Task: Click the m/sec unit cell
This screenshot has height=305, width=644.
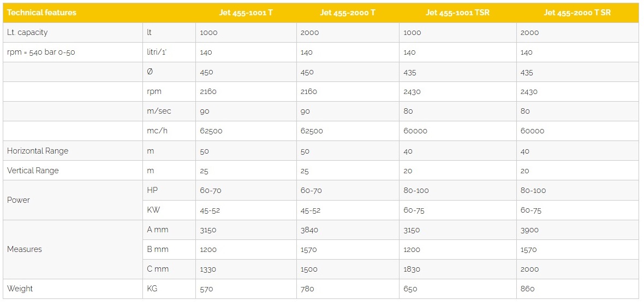Action: tap(159, 112)
